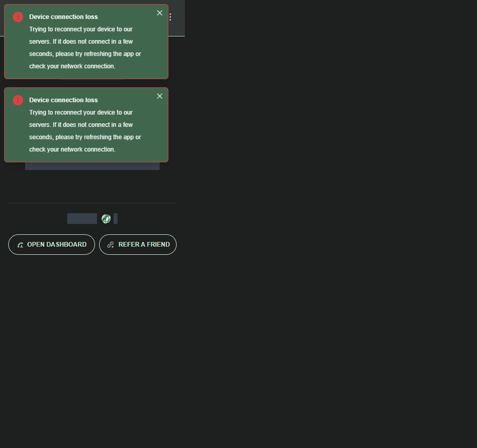477x448 pixels.
Task: Click the REFER A FRIEND button
Action: click(138, 245)
